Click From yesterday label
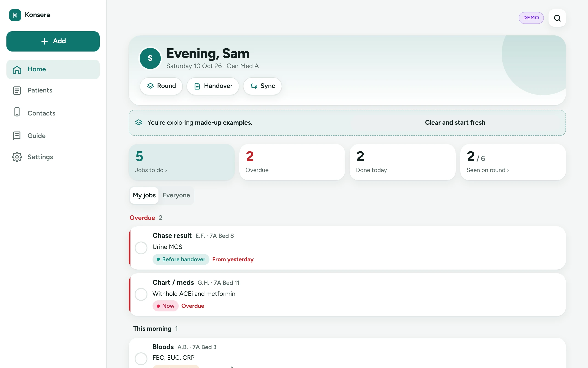The width and height of the screenshot is (588, 368). 233,259
